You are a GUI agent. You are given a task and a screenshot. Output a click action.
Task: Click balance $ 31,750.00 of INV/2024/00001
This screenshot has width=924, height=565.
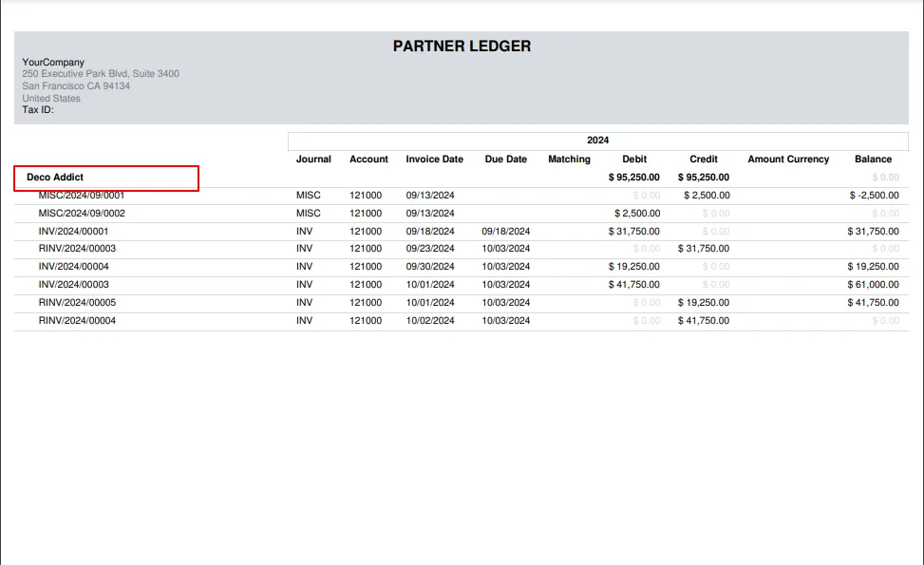(x=874, y=232)
